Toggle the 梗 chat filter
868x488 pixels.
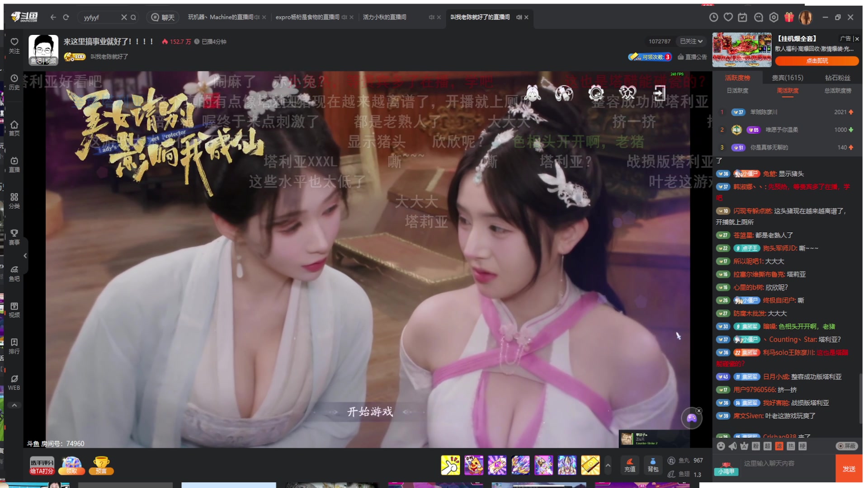tap(802, 446)
